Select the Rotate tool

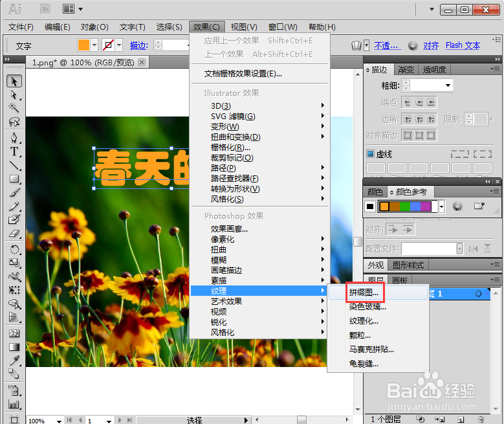coord(14,249)
